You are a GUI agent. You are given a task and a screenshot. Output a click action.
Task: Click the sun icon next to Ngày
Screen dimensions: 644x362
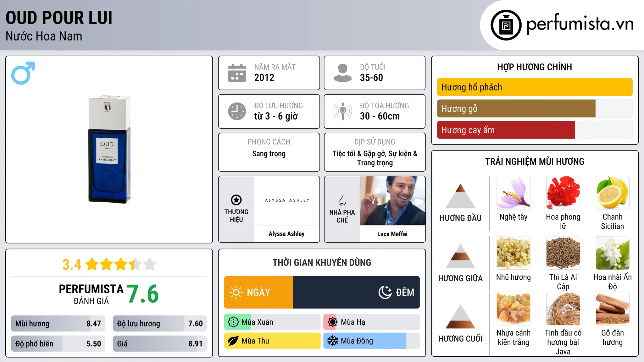[x=236, y=292]
